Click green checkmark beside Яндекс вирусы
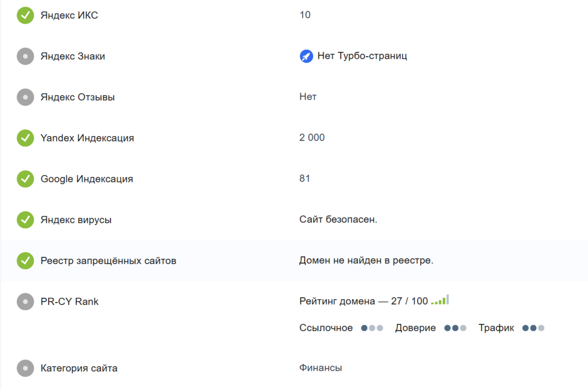The image size is (588, 389). point(25,220)
